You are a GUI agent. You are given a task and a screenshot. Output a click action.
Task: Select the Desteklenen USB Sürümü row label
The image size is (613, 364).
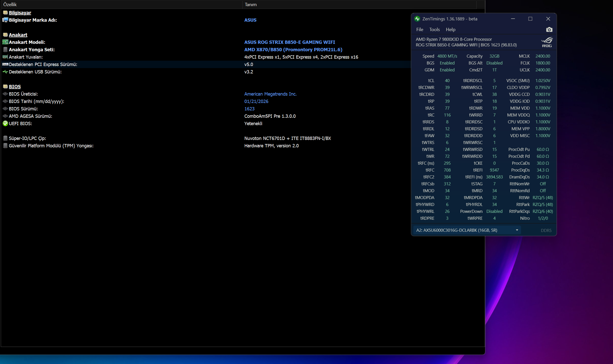coord(35,72)
